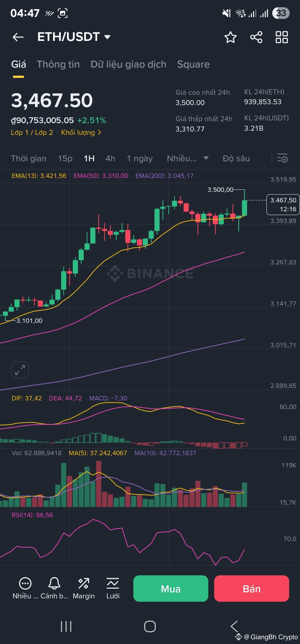The height and width of the screenshot is (644, 300).
Task: Select the Thời gian chart interval
Action: [29, 158]
